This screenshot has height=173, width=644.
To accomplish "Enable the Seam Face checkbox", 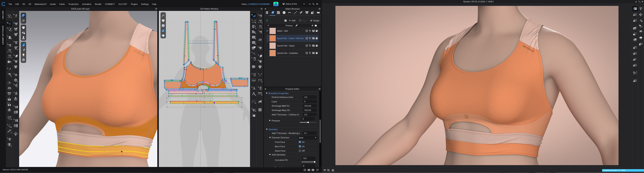I will tap(300, 151).
